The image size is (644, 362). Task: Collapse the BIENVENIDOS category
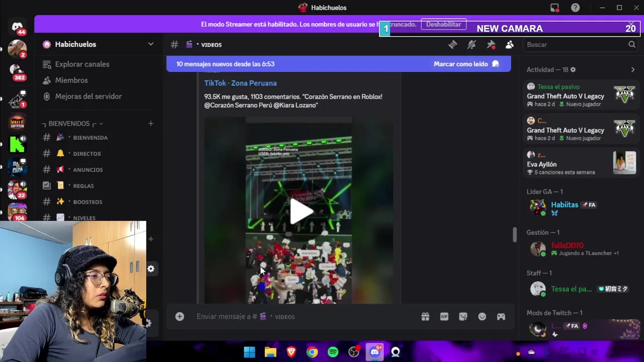73,124
